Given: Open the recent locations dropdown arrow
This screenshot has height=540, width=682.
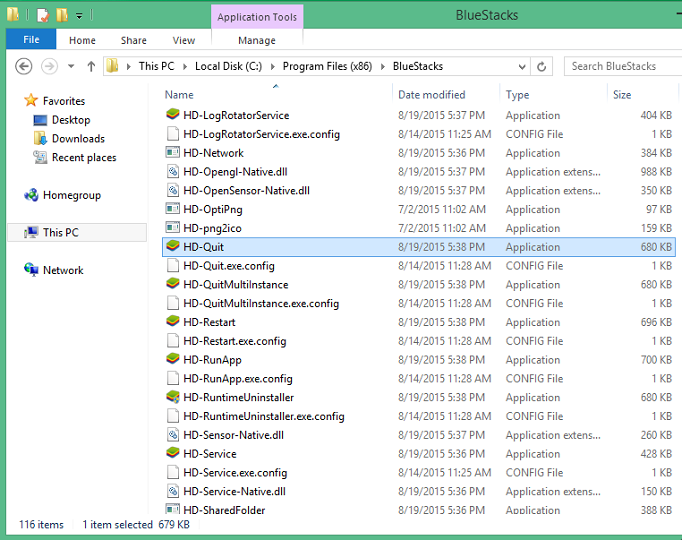Looking at the screenshot, I should (x=71, y=67).
